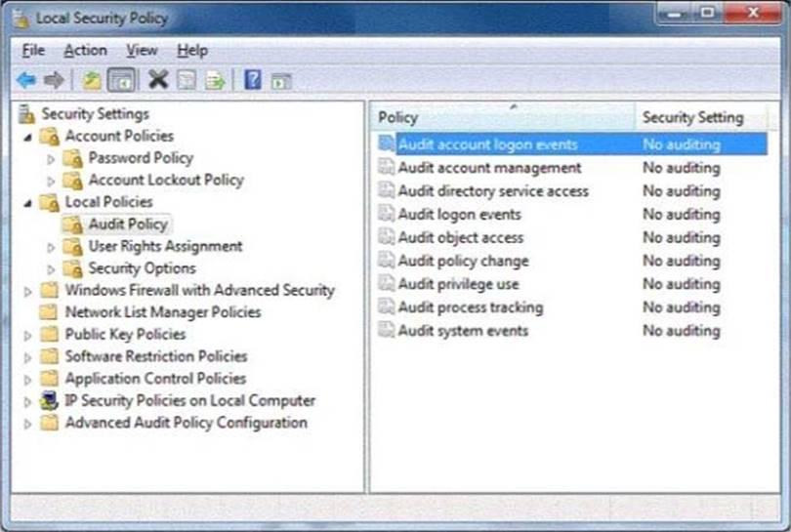Expand the Advanced Audit Policy Configuration node
The width and height of the screenshot is (791, 532).
(28, 424)
